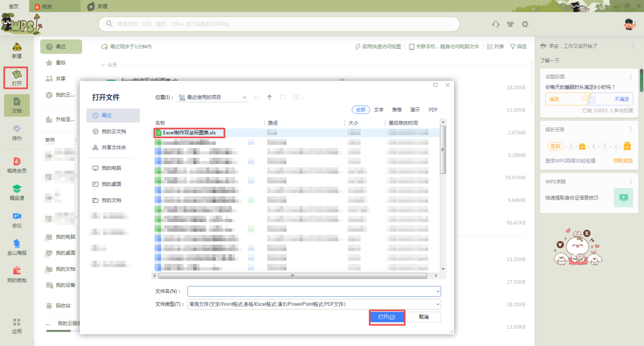The width and height of the screenshot is (644, 346).
Task: Filter files by 表格 type
Action: pyautogui.click(x=397, y=109)
